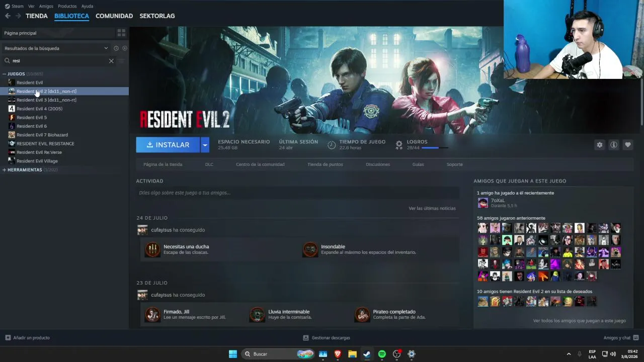This screenshot has height=362, width=644.
Task: Click the 'Página principal' library button
Action: click(57, 33)
